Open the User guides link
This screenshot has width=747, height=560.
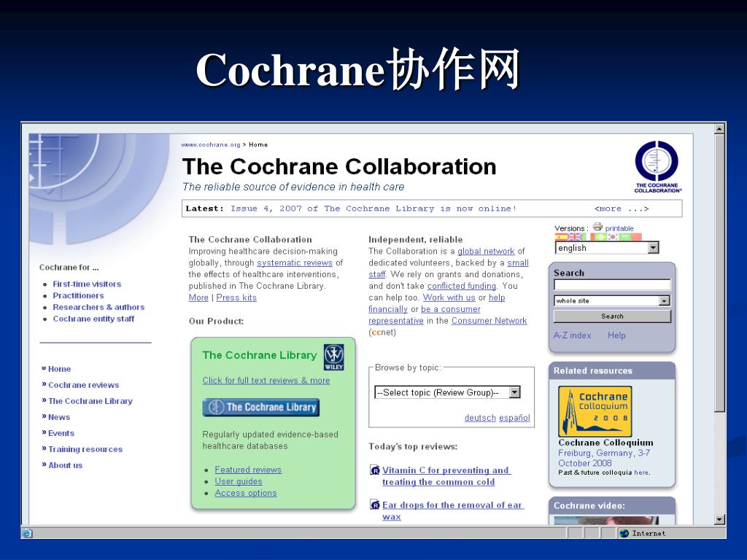point(239,481)
